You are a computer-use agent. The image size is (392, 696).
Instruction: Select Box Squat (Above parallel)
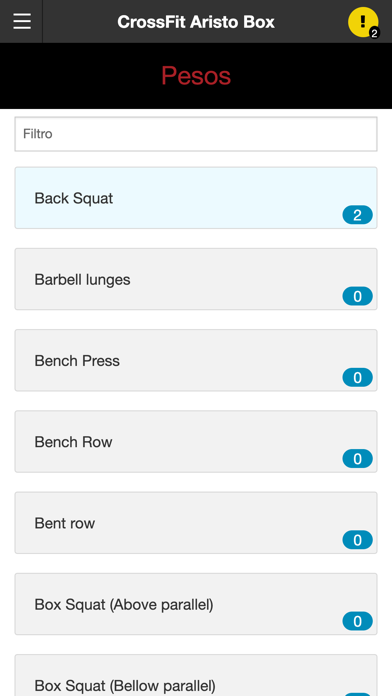pyautogui.click(x=196, y=604)
